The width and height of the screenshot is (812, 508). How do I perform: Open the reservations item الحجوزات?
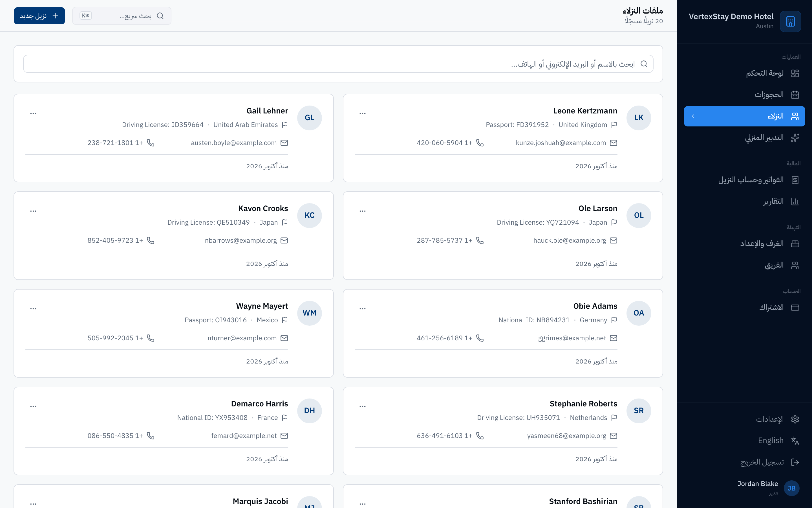744,95
